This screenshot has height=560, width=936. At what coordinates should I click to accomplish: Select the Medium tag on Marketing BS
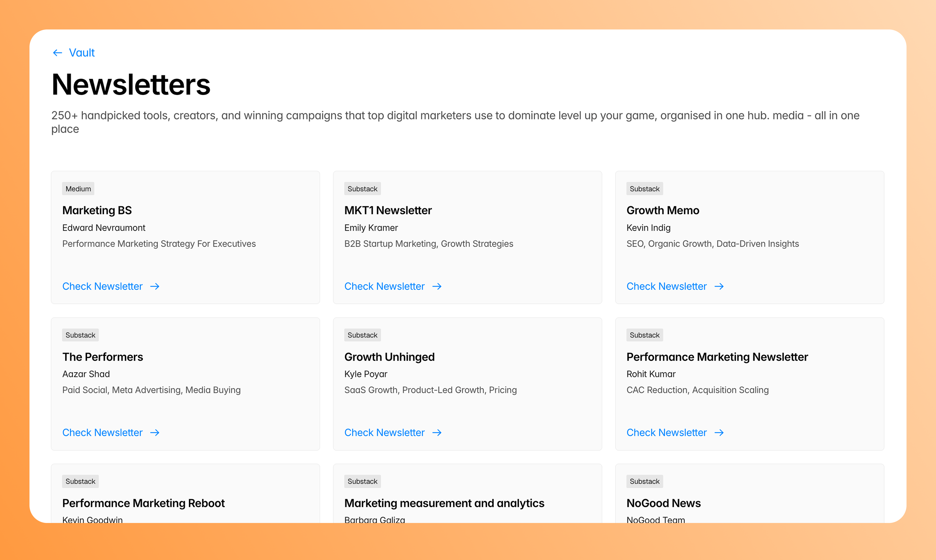pyautogui.click(x=78, y=189)
